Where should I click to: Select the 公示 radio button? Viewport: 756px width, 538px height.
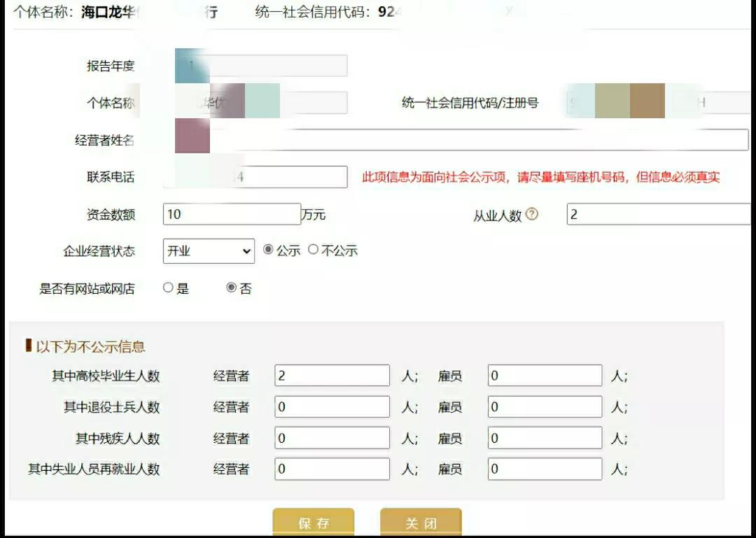[x=268, y=250]
